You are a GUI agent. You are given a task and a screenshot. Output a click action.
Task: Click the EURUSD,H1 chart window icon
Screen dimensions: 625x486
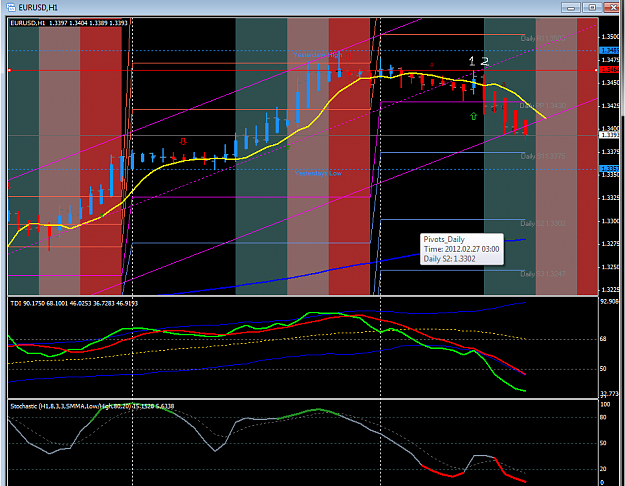pos(11,7)
